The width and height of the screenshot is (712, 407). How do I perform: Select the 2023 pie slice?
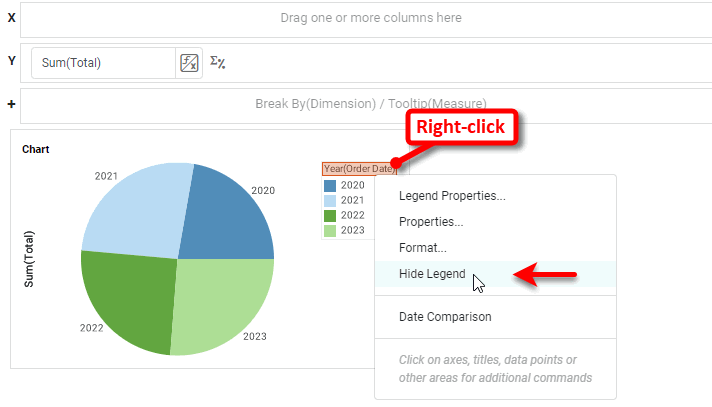click(225, 305)
